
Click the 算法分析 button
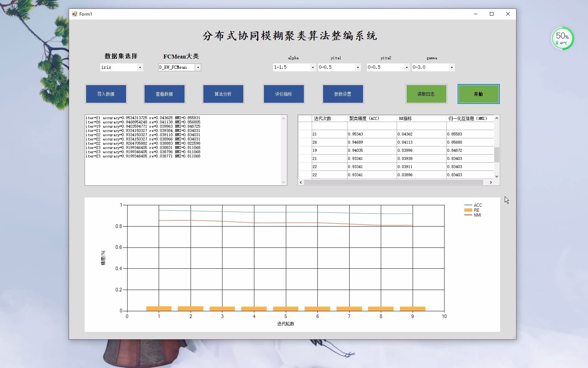point(223,94)
